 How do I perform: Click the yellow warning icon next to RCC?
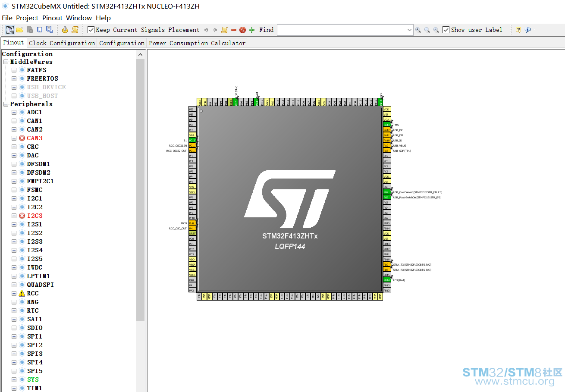point(22,293)
